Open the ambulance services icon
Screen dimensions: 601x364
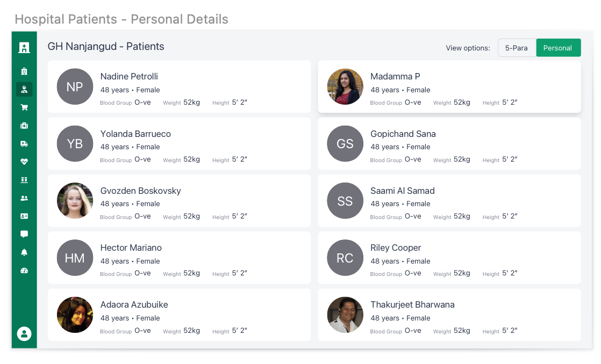click(24, 143)
